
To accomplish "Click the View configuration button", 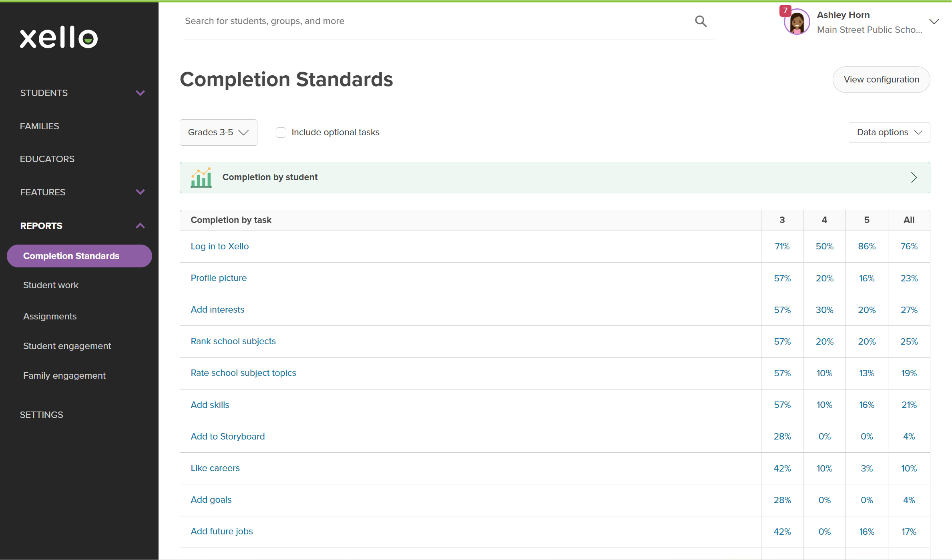I will (x=881, y=80).
